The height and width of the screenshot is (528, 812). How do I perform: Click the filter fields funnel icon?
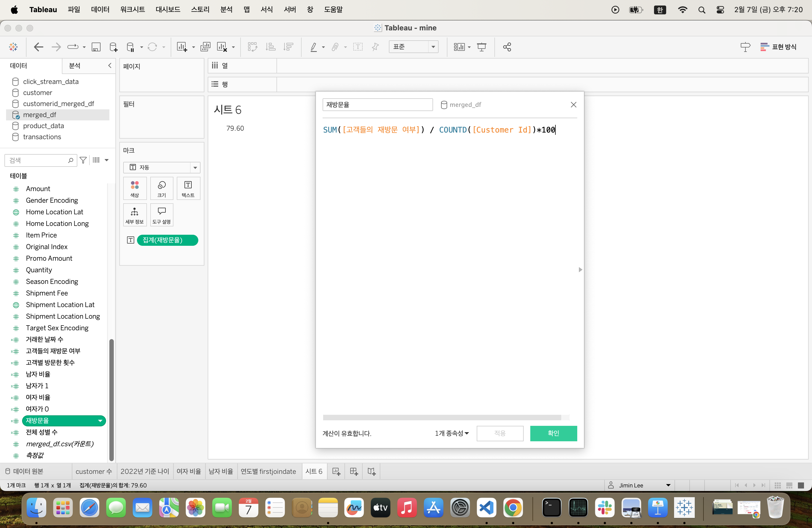(x=83, y=160)
